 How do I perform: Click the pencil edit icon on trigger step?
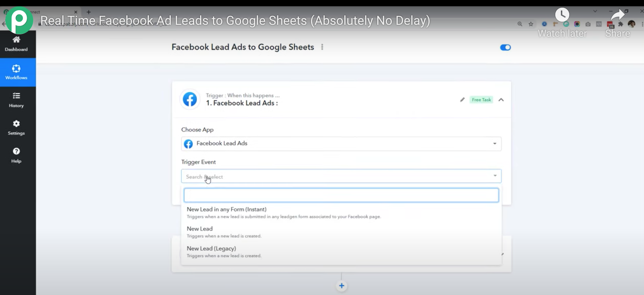(462, 100)
